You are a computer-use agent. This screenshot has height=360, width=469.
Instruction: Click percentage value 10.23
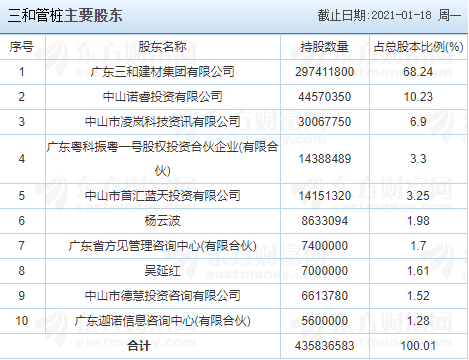tap(418, 97)
